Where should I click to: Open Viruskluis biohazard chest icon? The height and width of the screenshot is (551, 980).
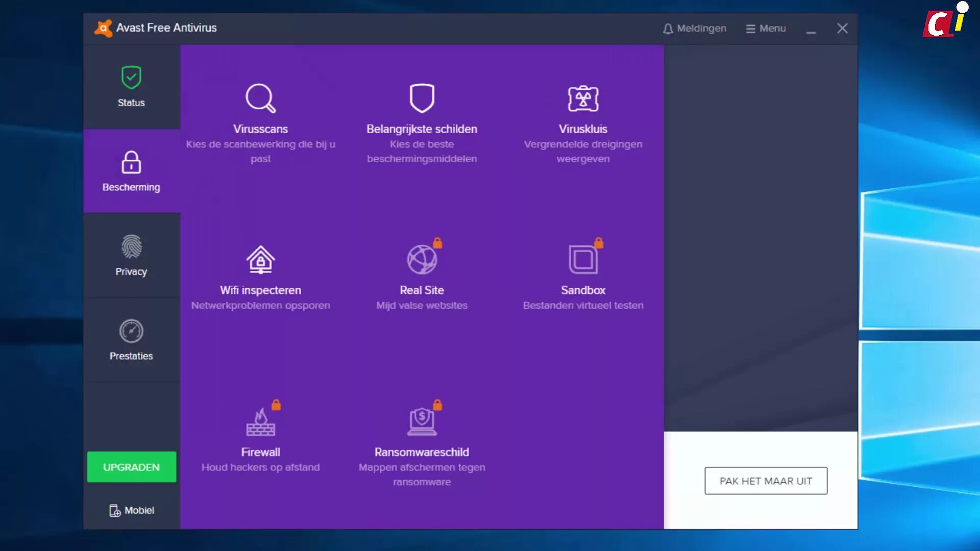pos(583,98)
